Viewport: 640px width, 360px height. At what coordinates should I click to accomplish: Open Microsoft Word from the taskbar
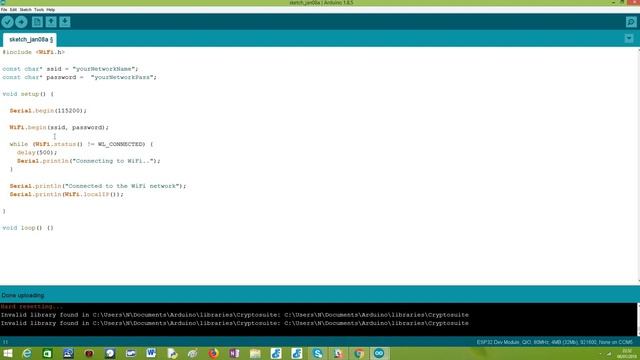pos(151,353)
